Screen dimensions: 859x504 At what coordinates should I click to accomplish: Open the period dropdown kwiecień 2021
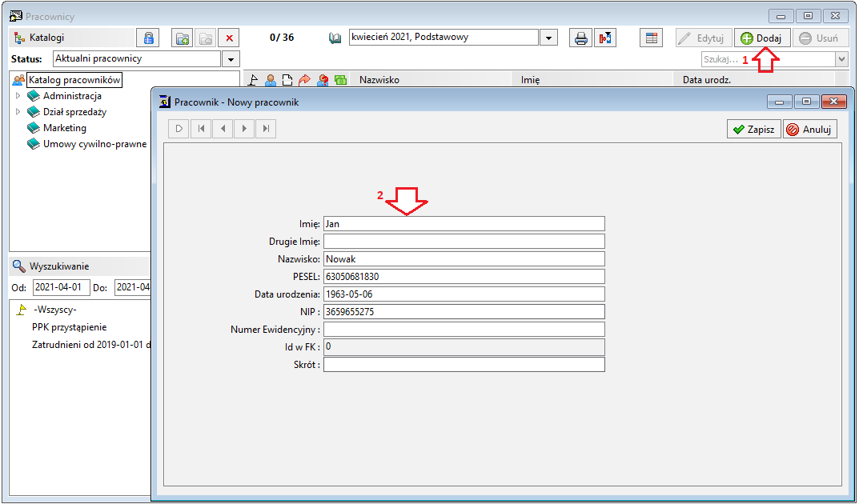[x=548, y=38]
